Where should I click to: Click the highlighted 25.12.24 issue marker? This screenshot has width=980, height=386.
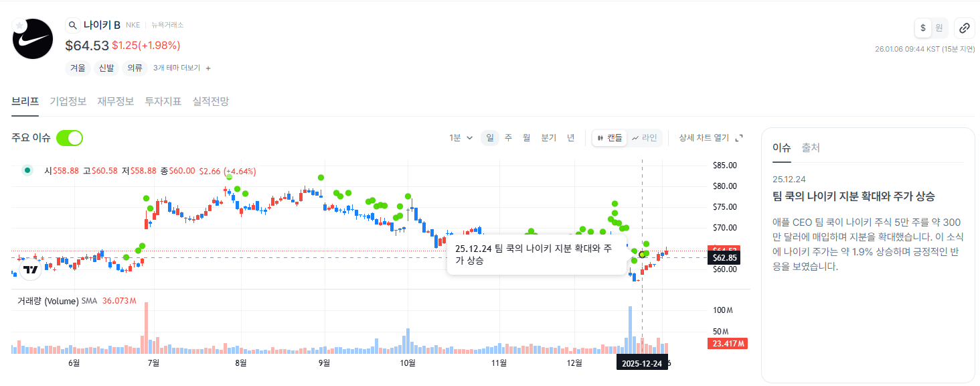(643, 254)
